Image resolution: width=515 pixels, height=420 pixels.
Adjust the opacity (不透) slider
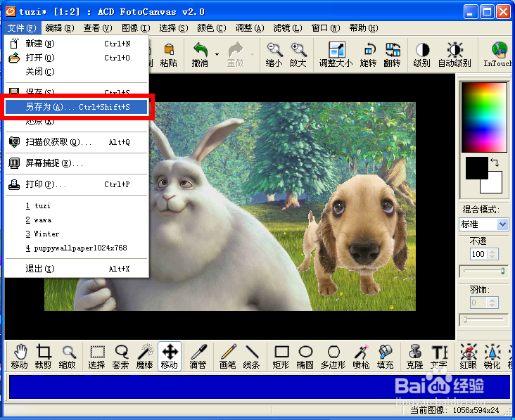pyautogui.click(x=484, y=271)
